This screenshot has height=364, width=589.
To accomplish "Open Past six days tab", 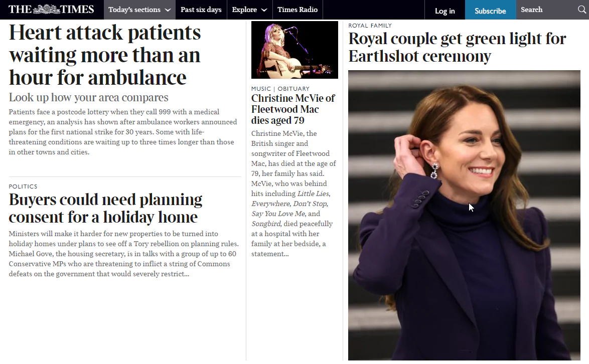I will (201, 10).
